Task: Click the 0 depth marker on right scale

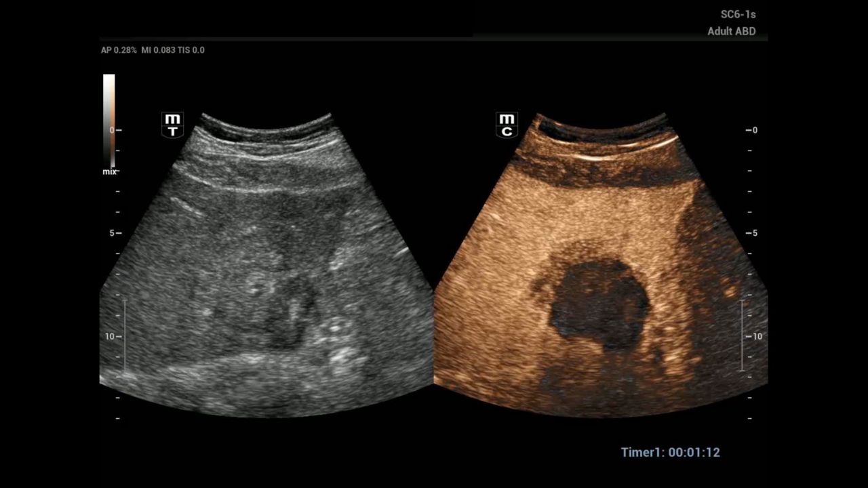Action: [x=753, y=130]
